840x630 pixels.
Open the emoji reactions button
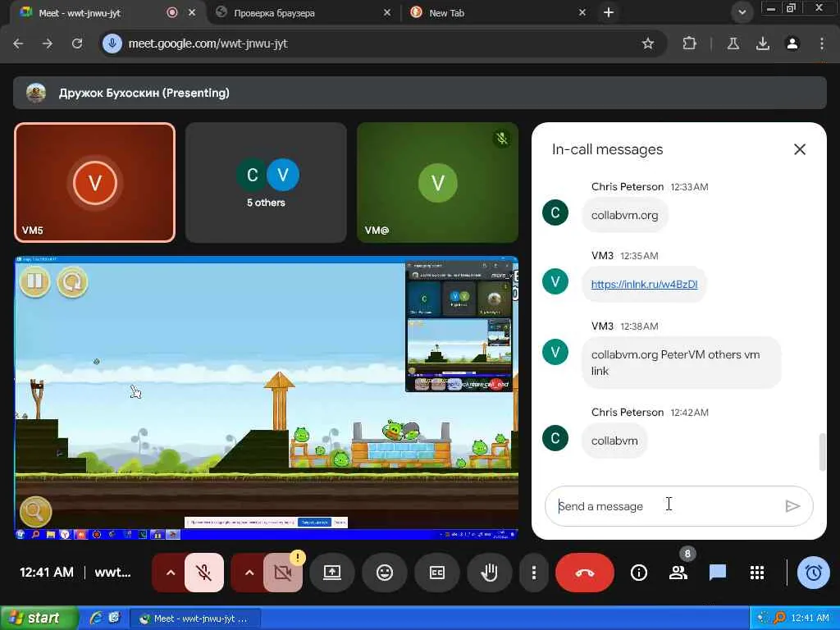coord(385,573)
